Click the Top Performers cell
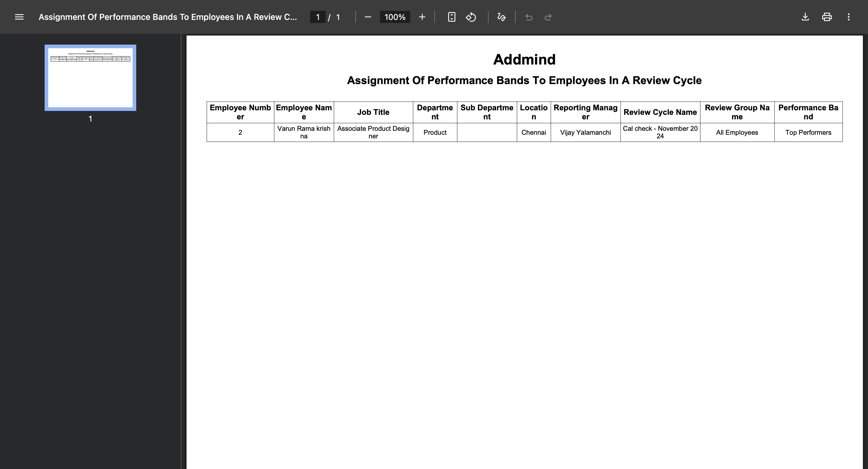 808,132
